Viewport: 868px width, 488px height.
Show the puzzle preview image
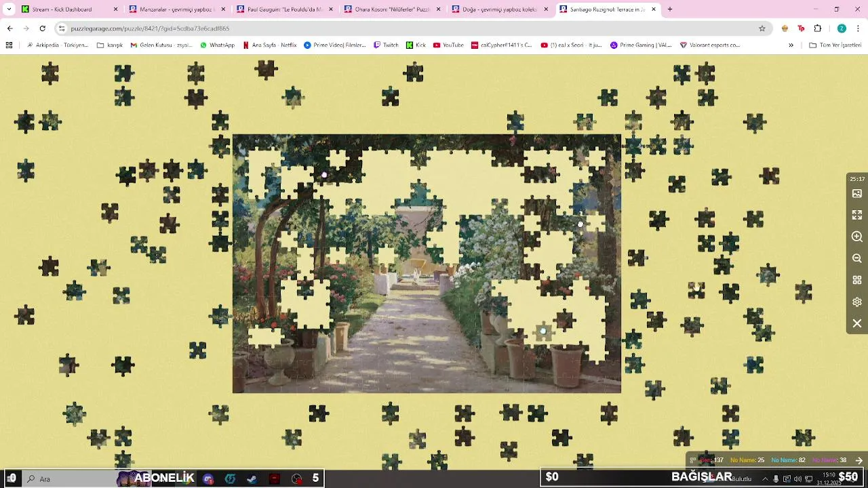[x=857, y=194]
